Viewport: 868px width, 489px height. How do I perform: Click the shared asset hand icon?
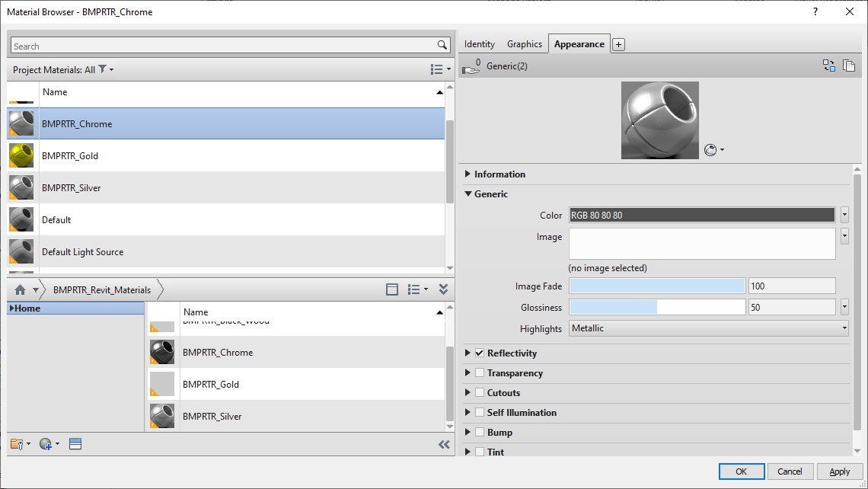click(471, 66)
